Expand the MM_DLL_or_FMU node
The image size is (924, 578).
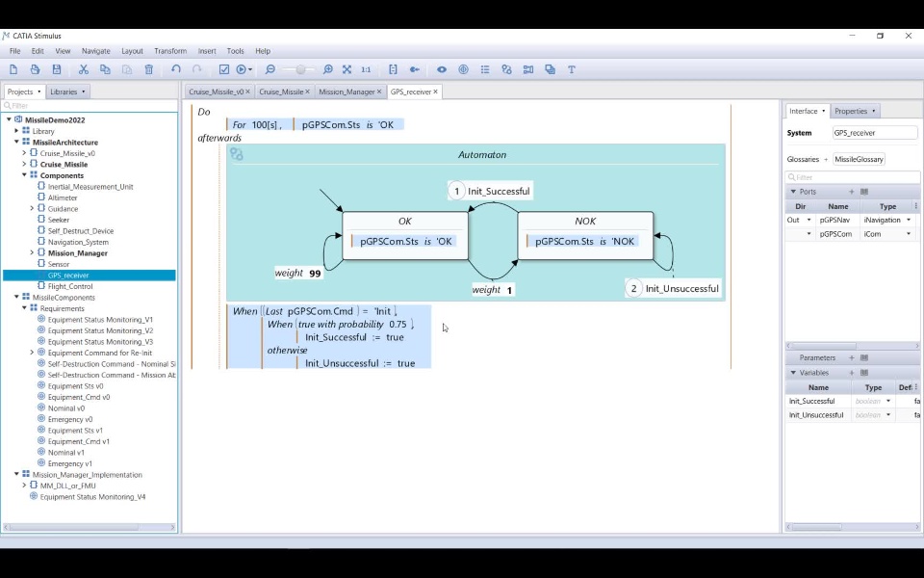[x=24, y=486]
